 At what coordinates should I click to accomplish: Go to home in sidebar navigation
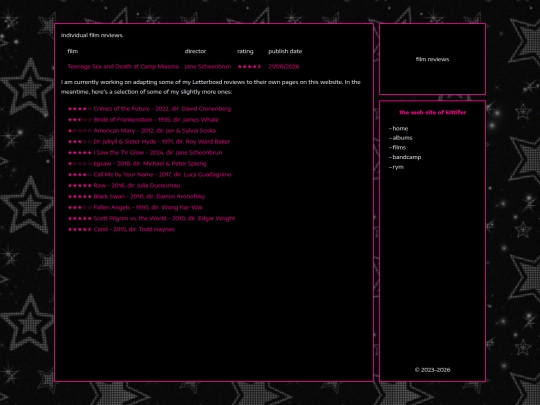pyautogui.click(x=400, y=128)
